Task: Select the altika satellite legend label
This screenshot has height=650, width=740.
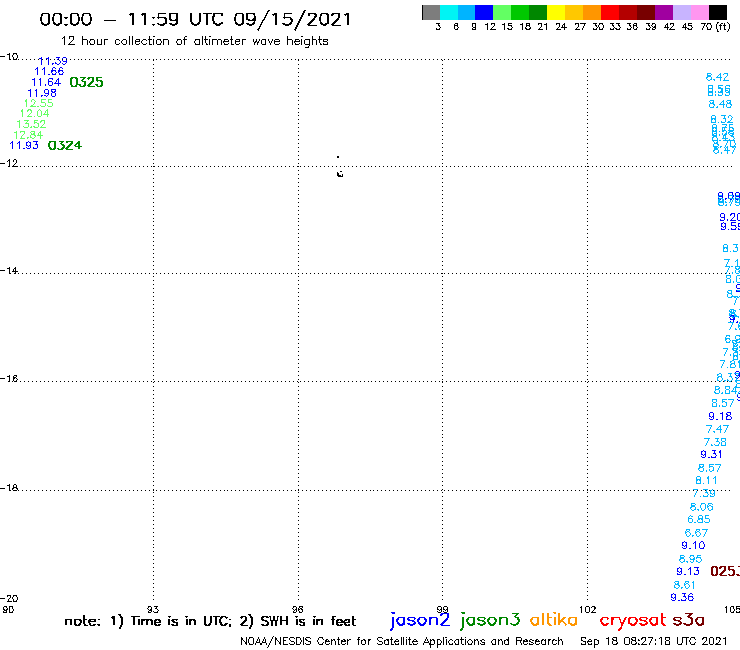Action: tap(553, 620)
